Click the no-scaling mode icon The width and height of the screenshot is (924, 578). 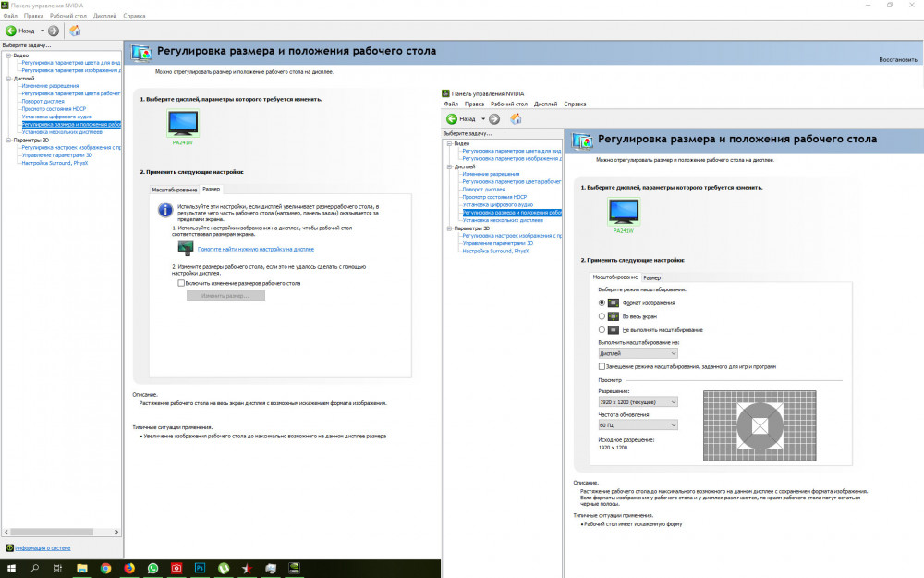(614, 330)
